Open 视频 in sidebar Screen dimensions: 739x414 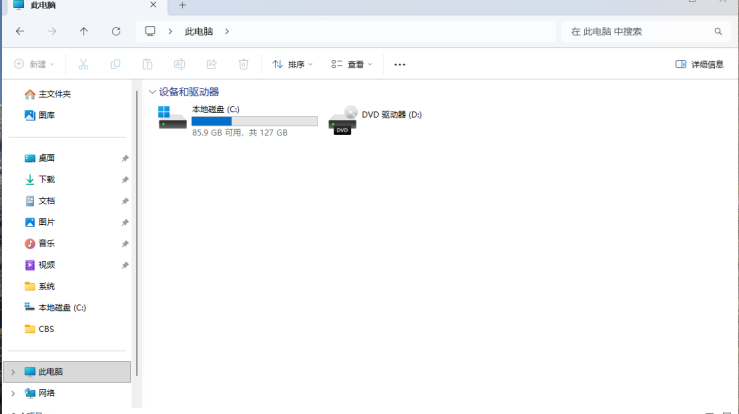pyautogui.click(x=40, y=265)
